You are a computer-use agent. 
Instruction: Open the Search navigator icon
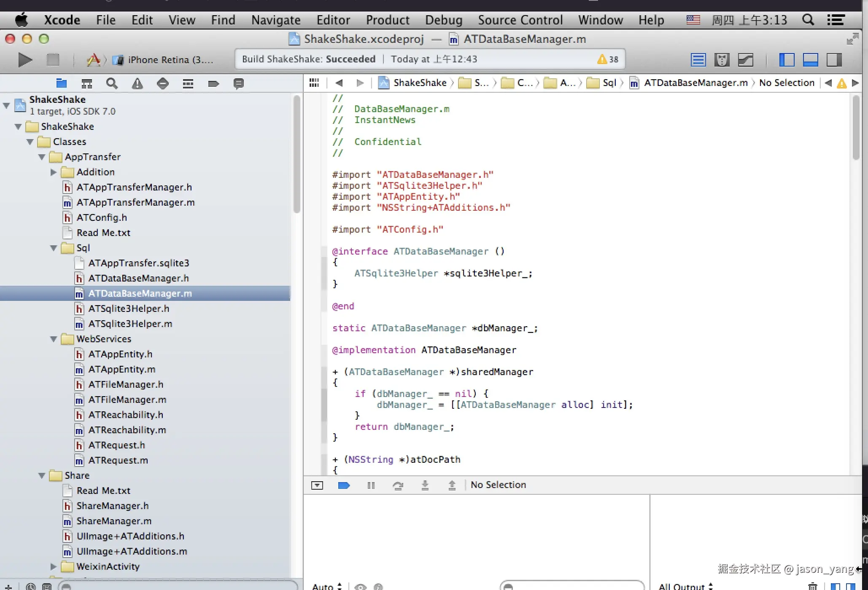point(112,83)
